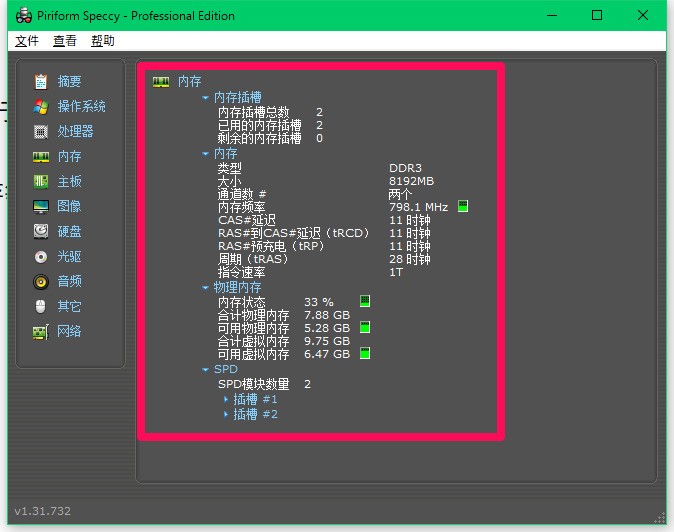Collapse the SPD section
The width and height of the screenshot is (674, 532).
click(x=205, y=369)
